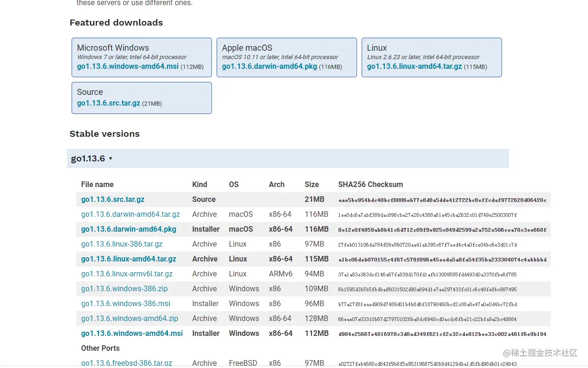Click the 128MB size of windows-amd64.zip
This screenshot has height=368, width=588.
(x=317, y=318)
